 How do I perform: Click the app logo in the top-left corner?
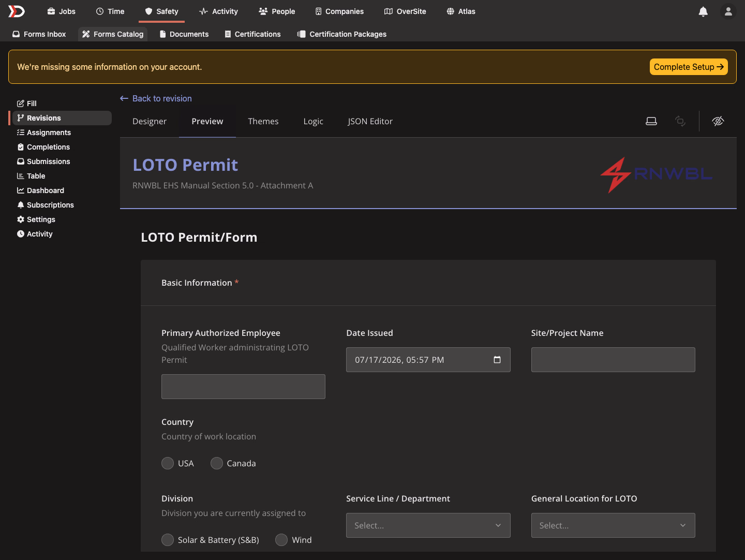17,11
